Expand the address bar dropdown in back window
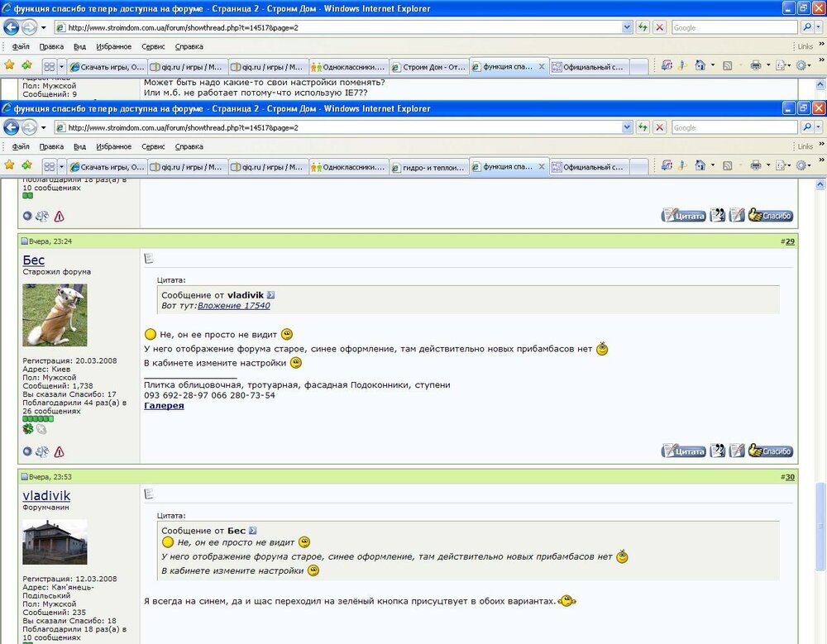827x644 pixels. [627, 27]
